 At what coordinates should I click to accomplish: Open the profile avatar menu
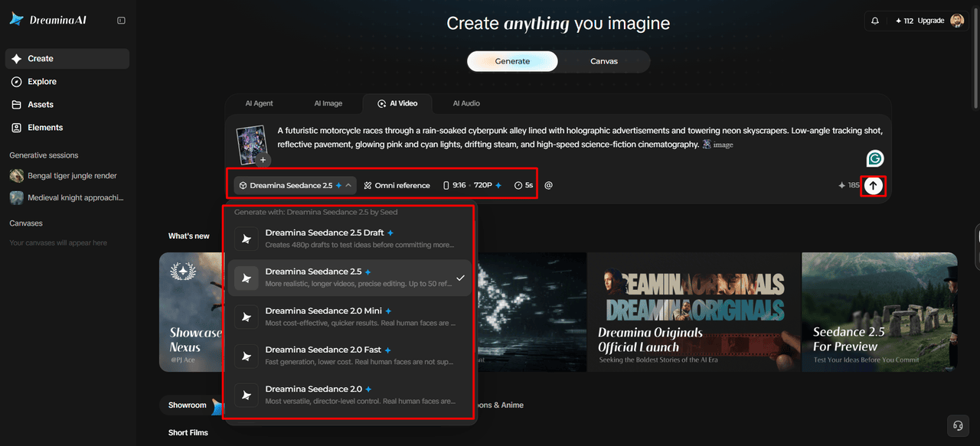[x=957, y=21]
